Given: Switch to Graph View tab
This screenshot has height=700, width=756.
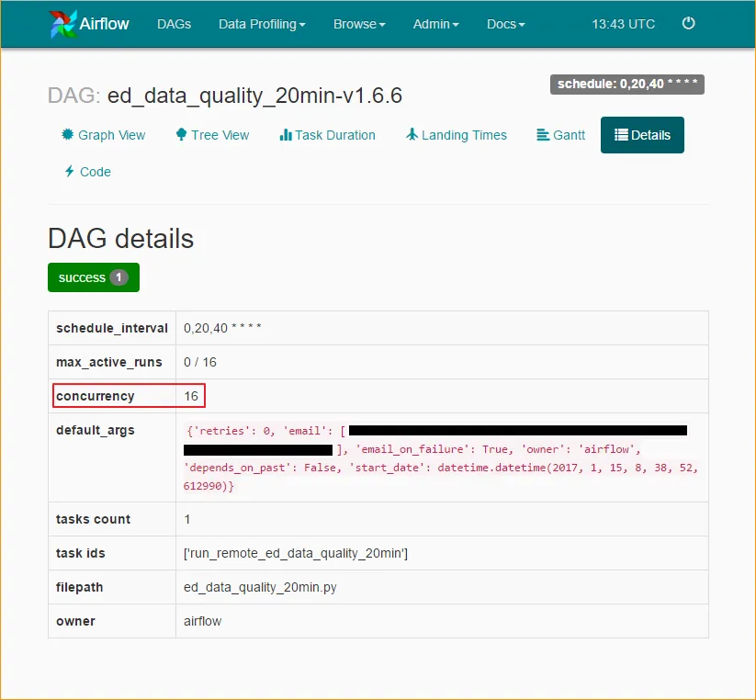Looking at the screenshot, I should click(103, 135).
